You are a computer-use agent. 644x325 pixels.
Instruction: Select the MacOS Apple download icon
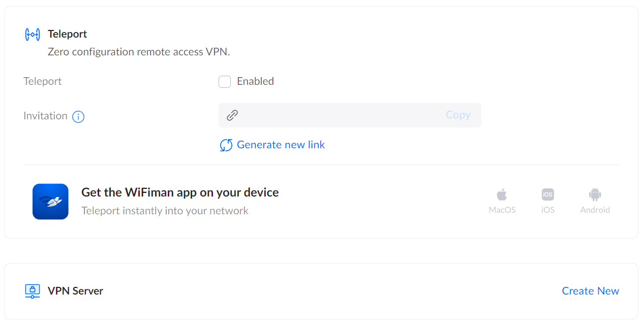point(502,194)
